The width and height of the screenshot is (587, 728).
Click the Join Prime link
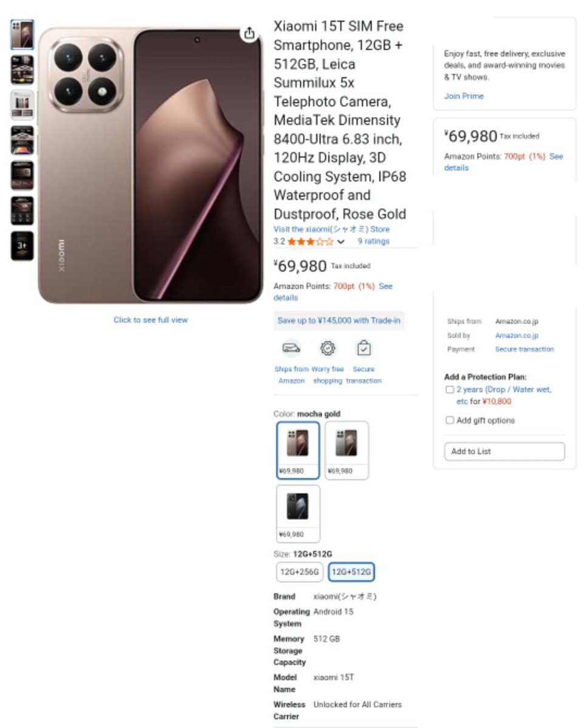[x=464, y=96]
